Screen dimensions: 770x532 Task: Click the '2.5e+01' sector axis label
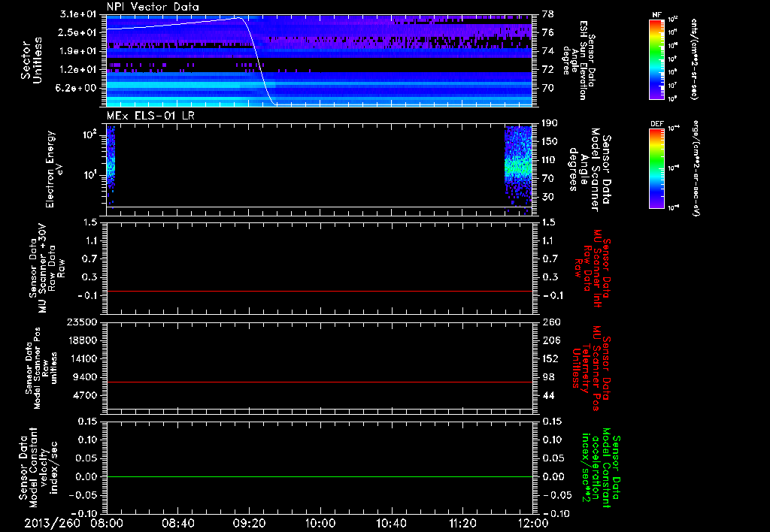[78, 32]
